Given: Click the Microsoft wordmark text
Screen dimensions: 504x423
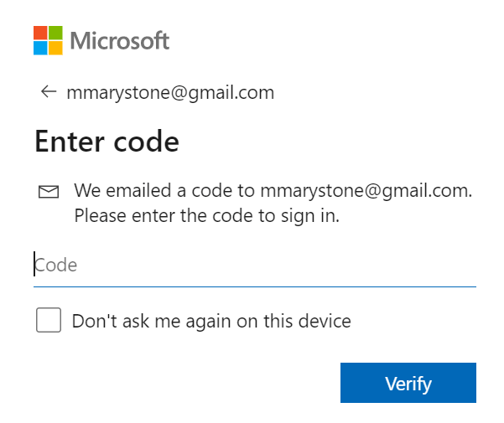Looking at the screenshot, I should pos(120,40).
